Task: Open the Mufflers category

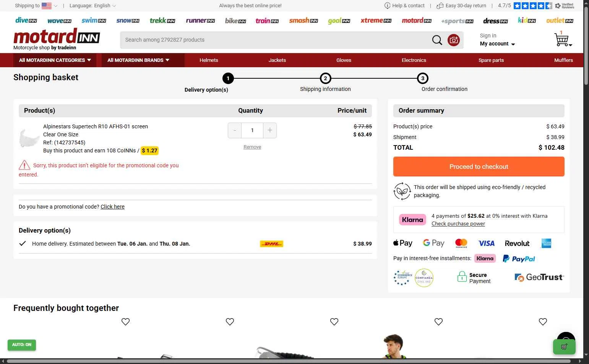Action: tap(563, 60)
